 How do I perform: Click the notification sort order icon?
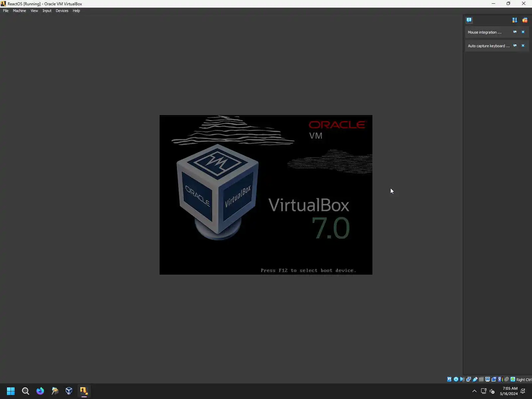(514, 20)
